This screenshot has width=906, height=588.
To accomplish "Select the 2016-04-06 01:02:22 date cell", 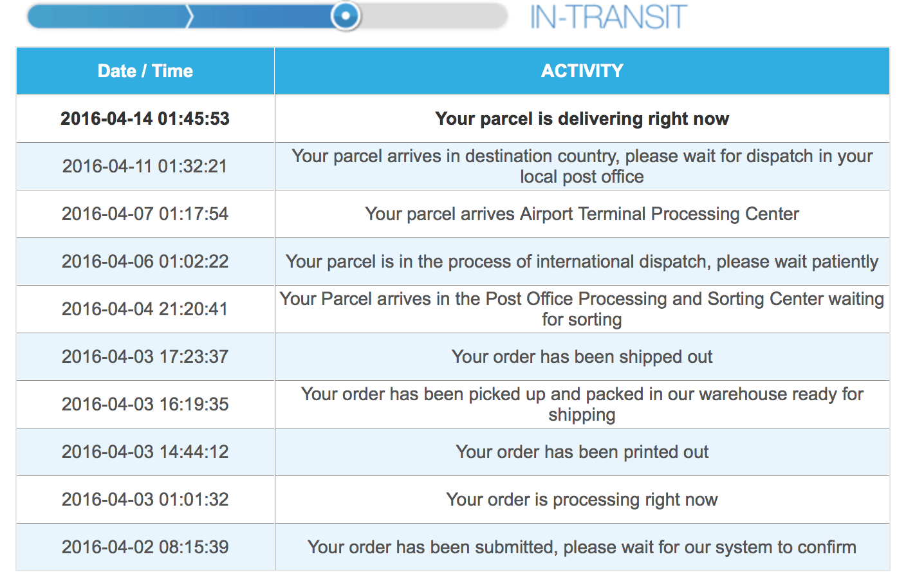I will coord(145,261).
